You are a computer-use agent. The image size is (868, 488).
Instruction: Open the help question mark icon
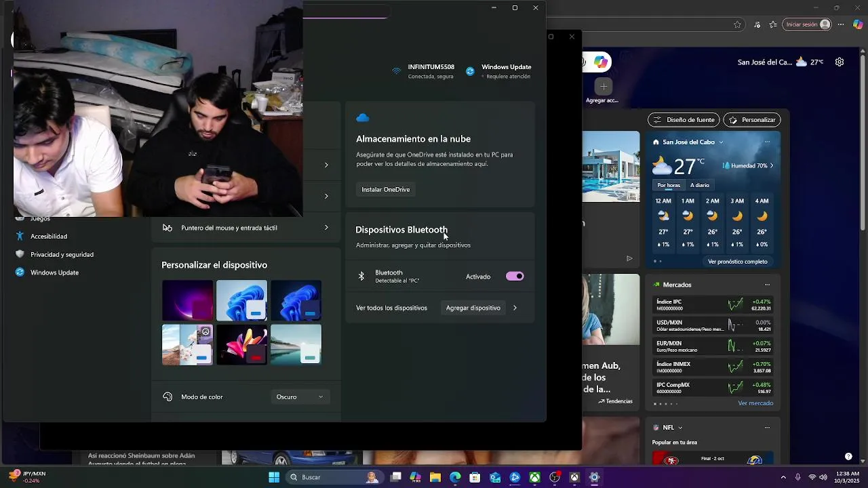[x=848, y=456]
